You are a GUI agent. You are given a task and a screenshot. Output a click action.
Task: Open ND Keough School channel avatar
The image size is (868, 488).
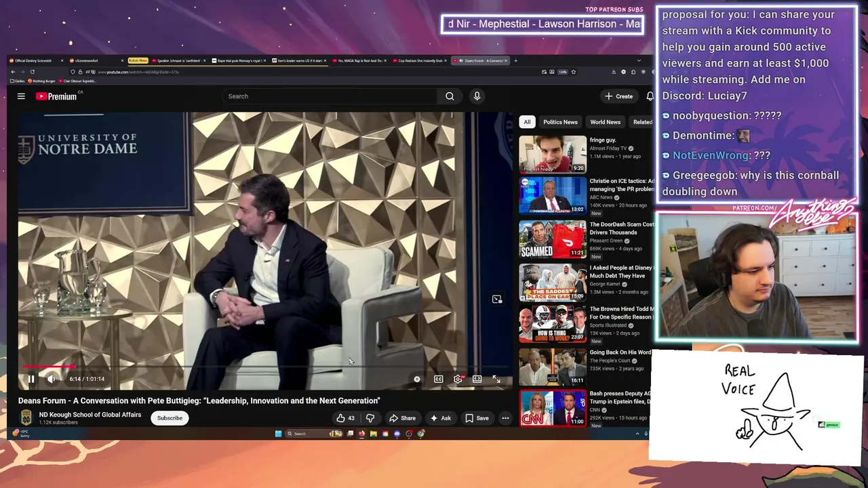[x=26, y=418]
